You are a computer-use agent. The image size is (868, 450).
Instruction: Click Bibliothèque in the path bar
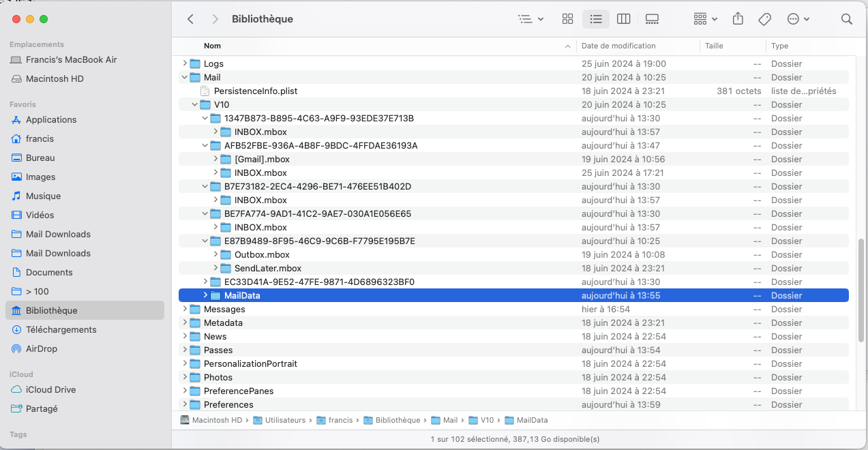[392, 420]
